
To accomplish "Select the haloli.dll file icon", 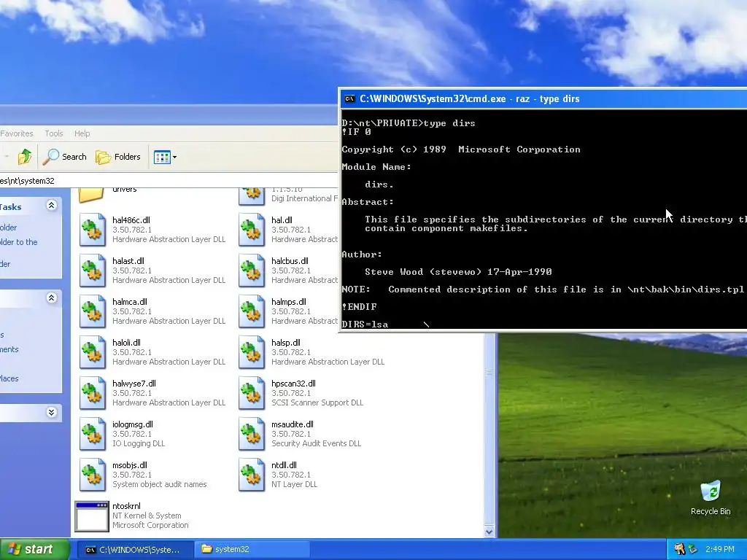I will (93, 352).
